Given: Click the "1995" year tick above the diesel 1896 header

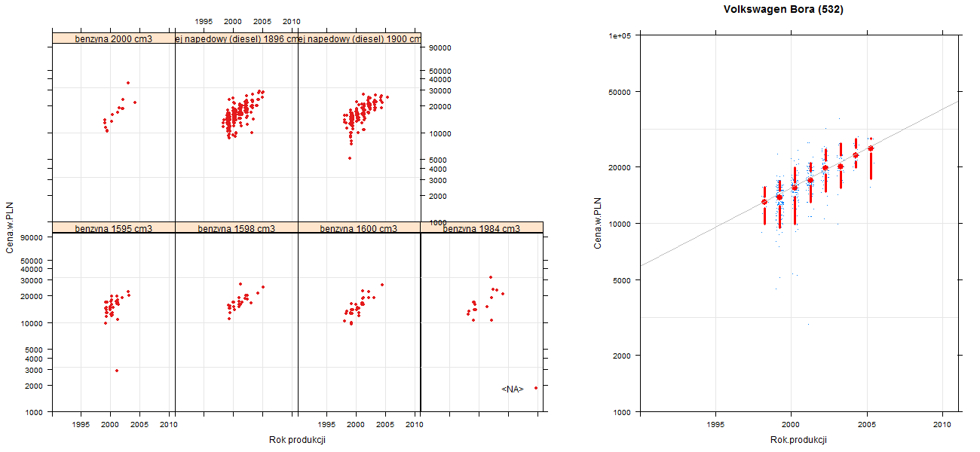Looking at the screenshot, I should click(x=204, y=21).
